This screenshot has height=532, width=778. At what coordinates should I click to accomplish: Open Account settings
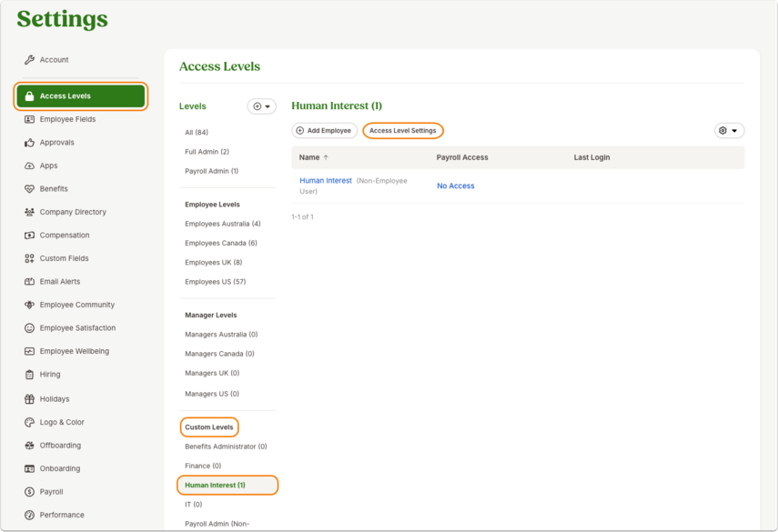(x=54, y=59)
